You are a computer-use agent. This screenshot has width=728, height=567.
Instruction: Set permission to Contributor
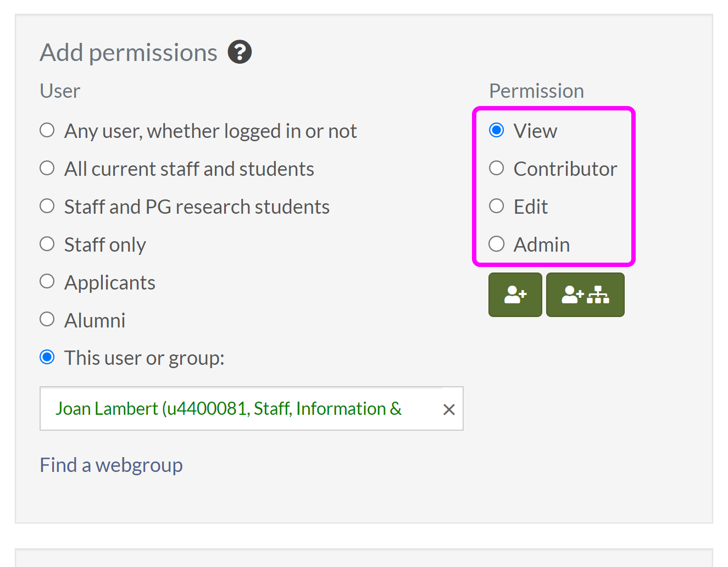point(497,168)
